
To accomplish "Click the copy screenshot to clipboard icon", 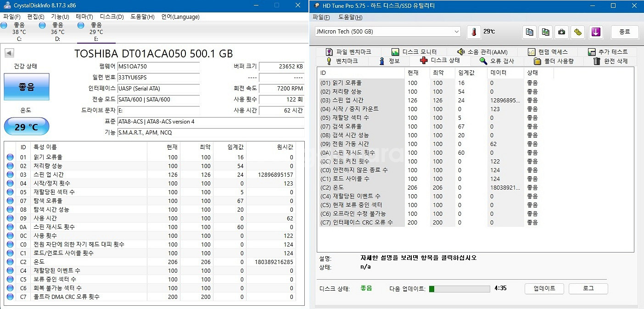I will click(545, 32).
